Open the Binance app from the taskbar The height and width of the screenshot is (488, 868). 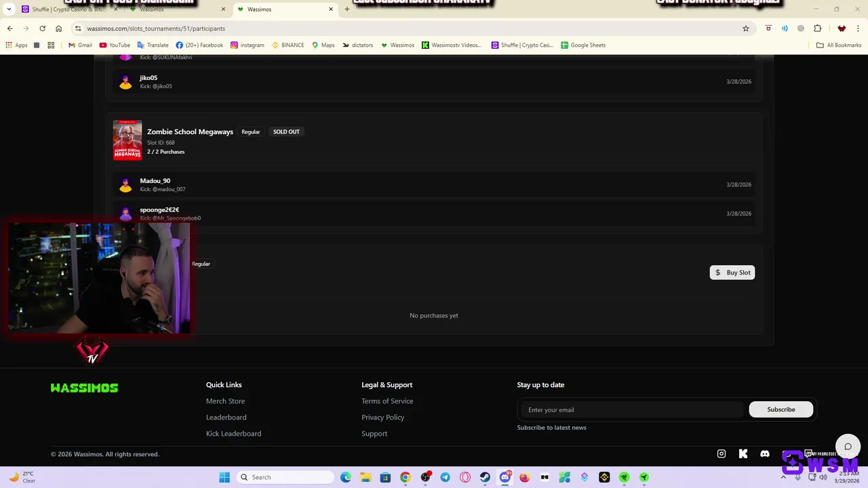coord(604,477)
